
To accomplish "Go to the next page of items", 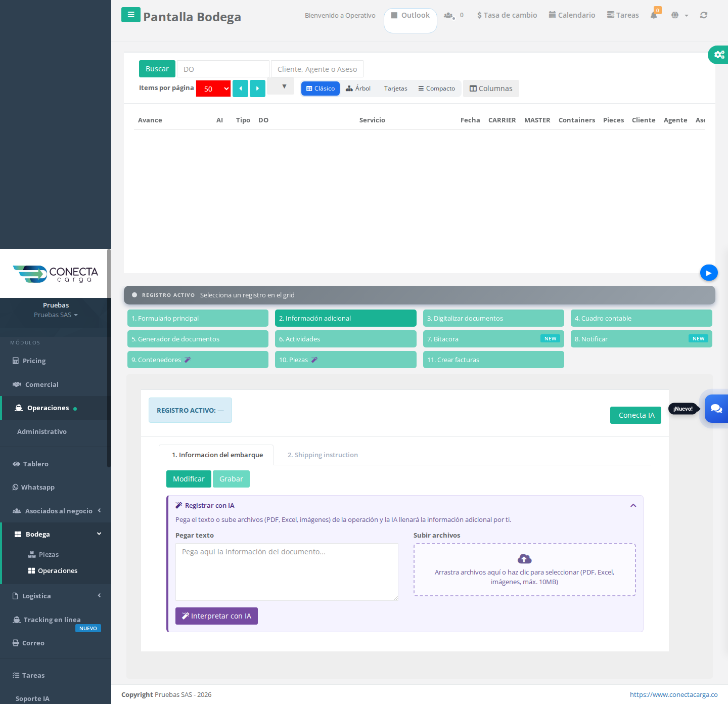I will click(x=257, y=89).
